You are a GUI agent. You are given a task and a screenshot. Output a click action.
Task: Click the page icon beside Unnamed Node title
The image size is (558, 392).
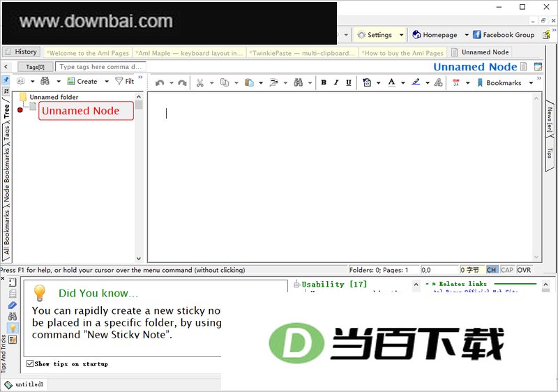click(x=524, y=66)
